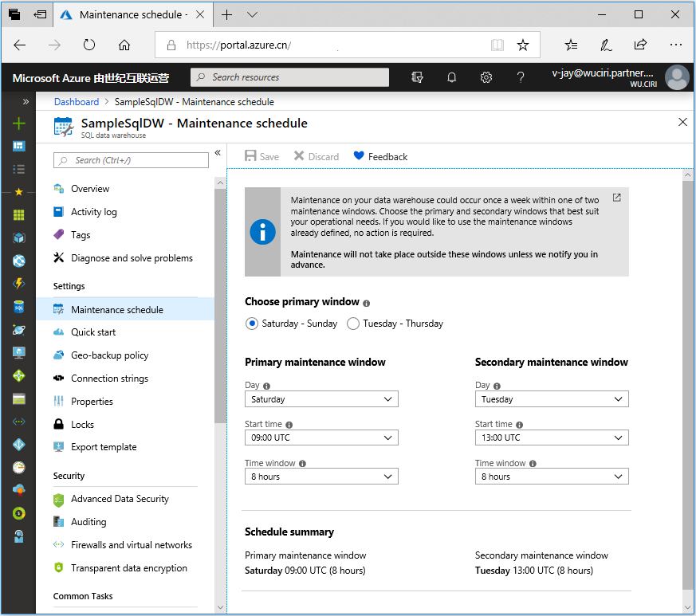
Task: Open Resource groups cube icon
Action: (18, 238)
